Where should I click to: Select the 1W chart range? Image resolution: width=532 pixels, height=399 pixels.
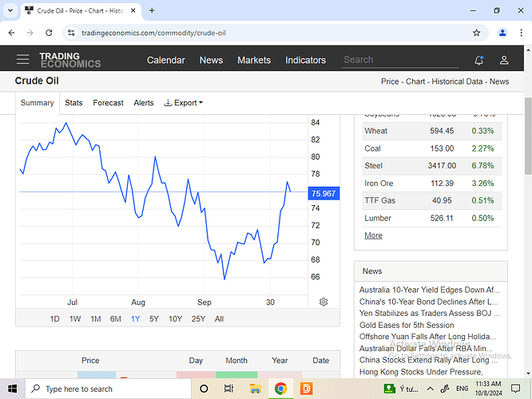(75, 318)
